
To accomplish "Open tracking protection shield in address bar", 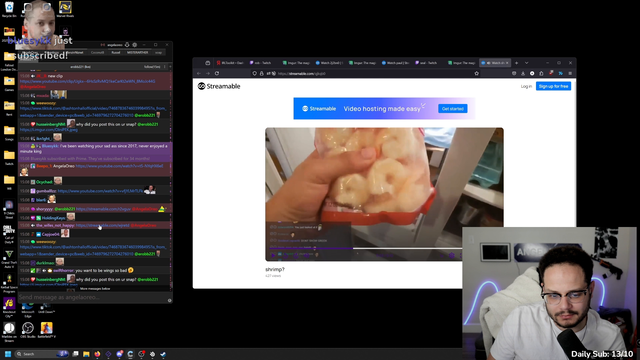I will point(255,73).
